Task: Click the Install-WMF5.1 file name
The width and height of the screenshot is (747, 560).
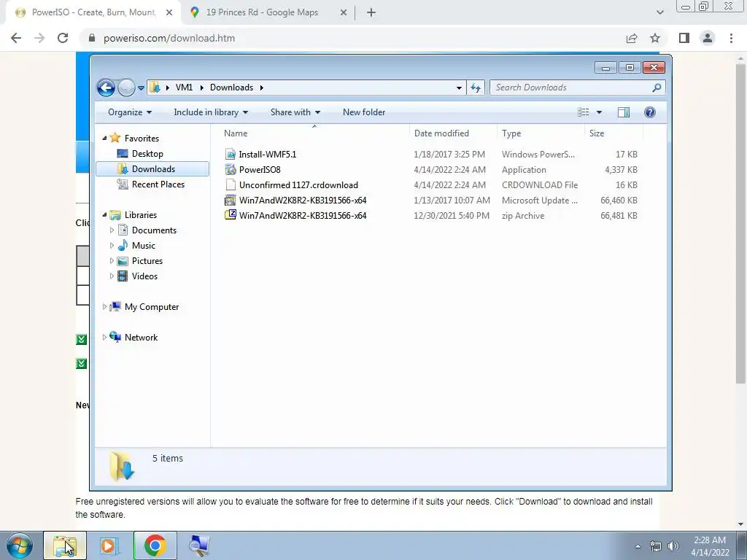Action: [268, 155]
